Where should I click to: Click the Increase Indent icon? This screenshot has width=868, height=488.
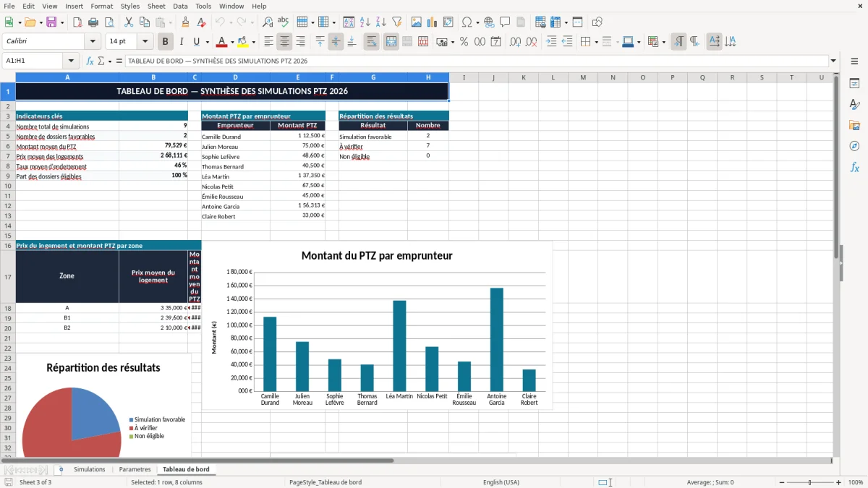tap(551, 42)
